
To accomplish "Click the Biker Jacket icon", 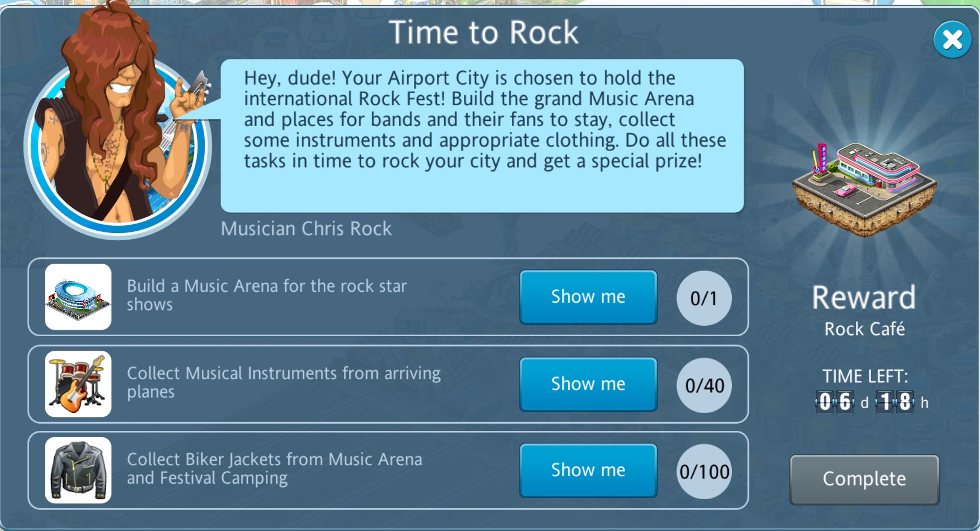I will (x=78, y=470).
